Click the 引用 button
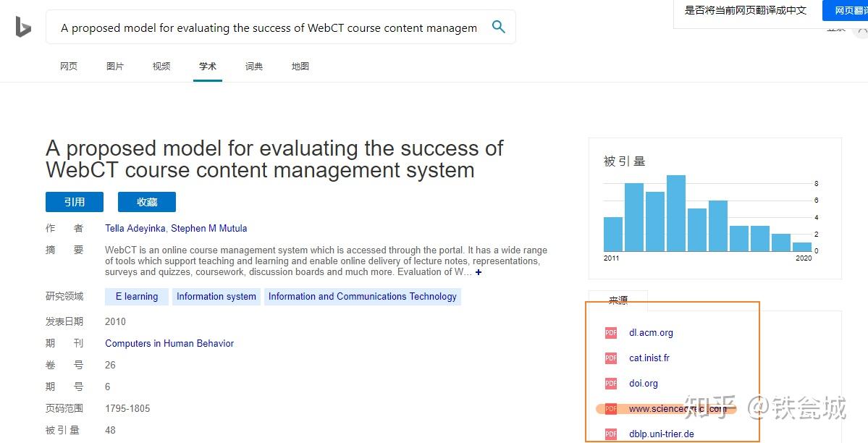This screenshot has width=868, height=443. [x=74, y=202]
